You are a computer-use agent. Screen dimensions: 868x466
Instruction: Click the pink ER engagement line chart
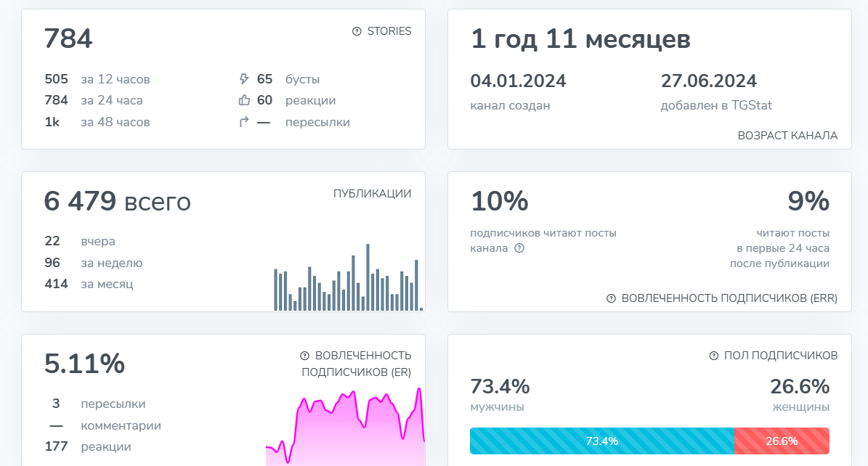[x=345, y=428]
